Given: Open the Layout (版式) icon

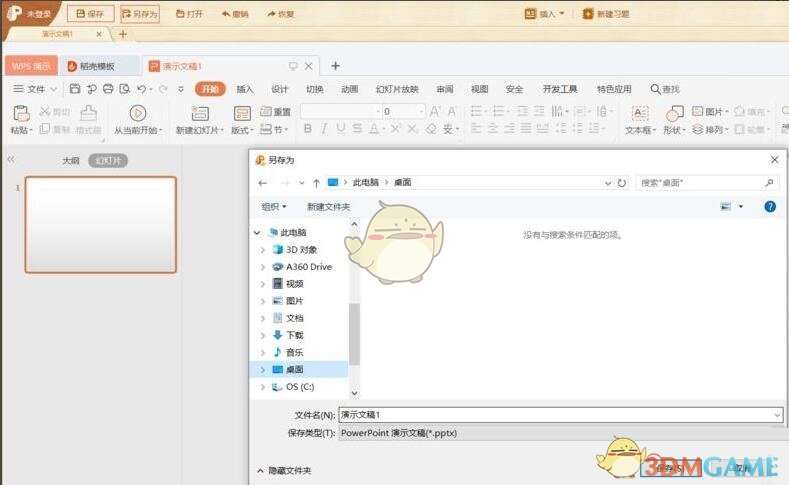Looking at the screenshot, I should pyautogui.click(x=243, y=113).
